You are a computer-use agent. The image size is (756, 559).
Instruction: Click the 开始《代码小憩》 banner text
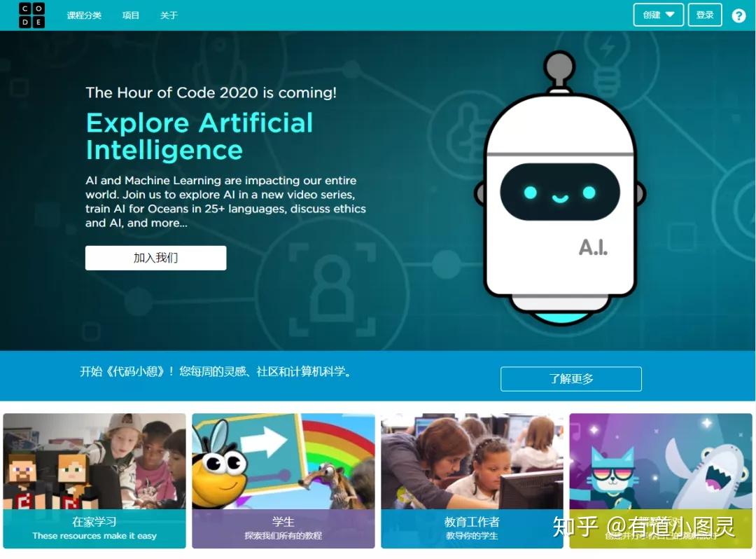[216, 371]
